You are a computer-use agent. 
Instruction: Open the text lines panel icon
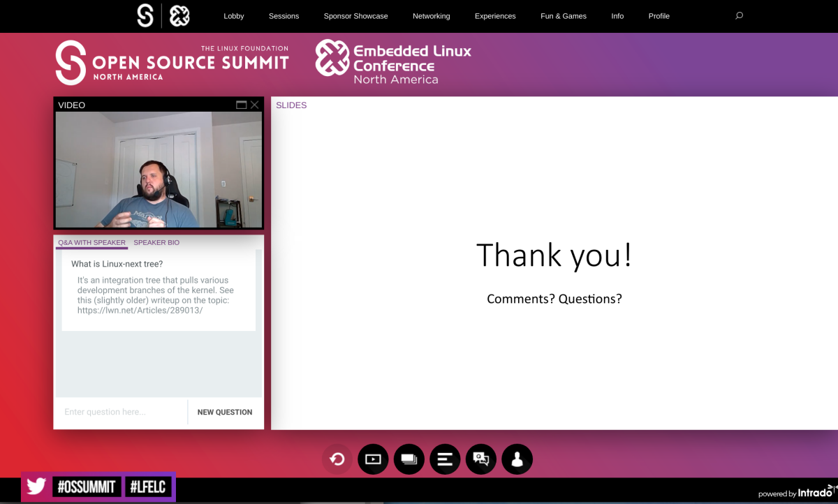[445, 459]
